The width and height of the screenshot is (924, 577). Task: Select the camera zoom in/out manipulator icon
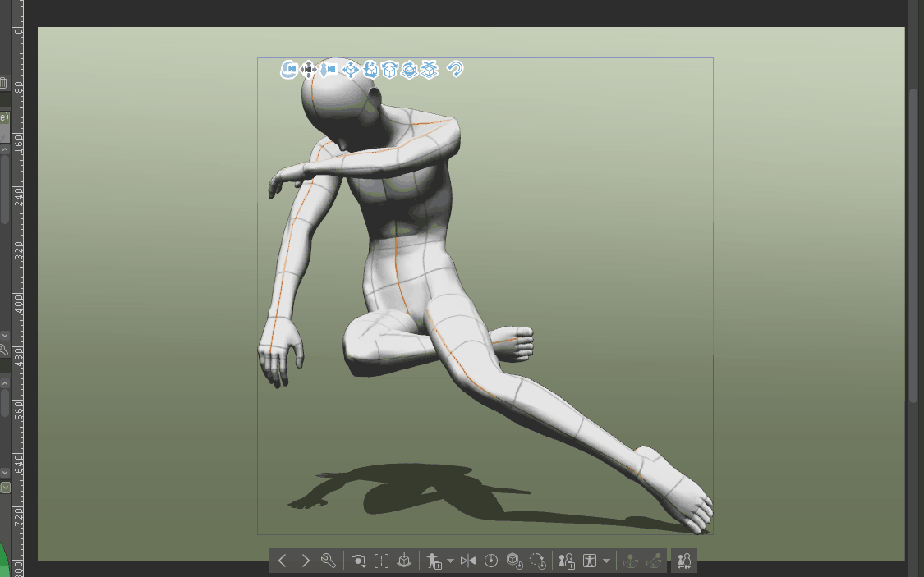(329, 70)
